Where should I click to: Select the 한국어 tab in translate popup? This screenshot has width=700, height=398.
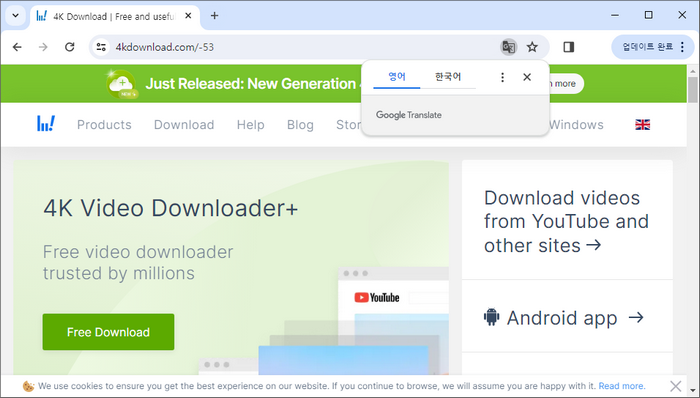[448, 77]
